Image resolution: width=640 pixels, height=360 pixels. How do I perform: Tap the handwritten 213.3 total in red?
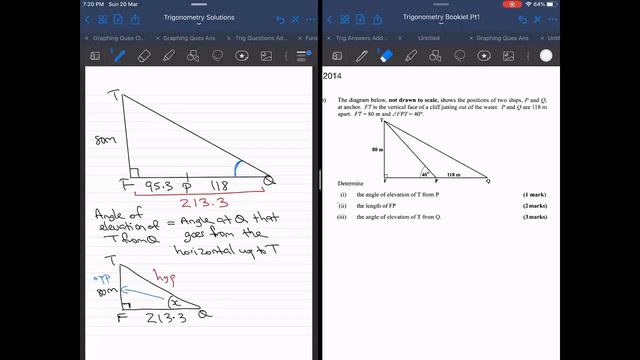tap(203, 203)
